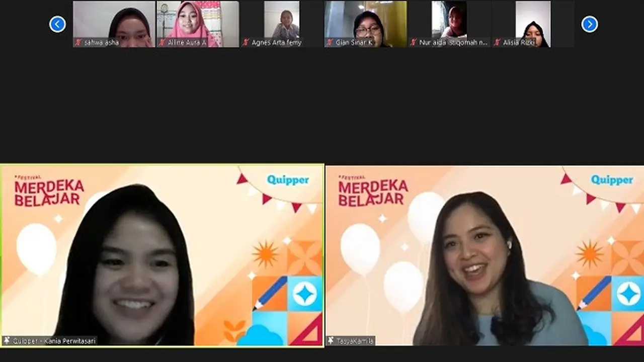Go to next page of participant thumbnails
Screen dimensions: 644x362
[x=590, y=24]
